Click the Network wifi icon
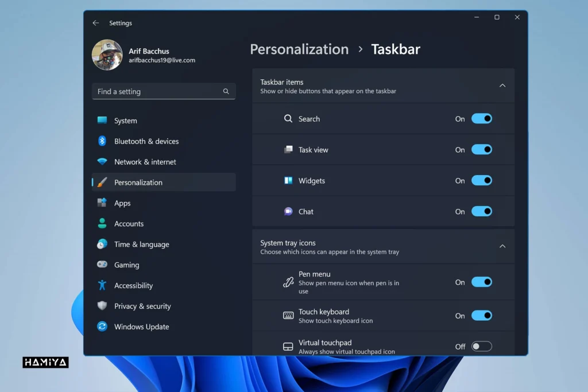Viewport: 588px width, 392px height. click(102, 161)
